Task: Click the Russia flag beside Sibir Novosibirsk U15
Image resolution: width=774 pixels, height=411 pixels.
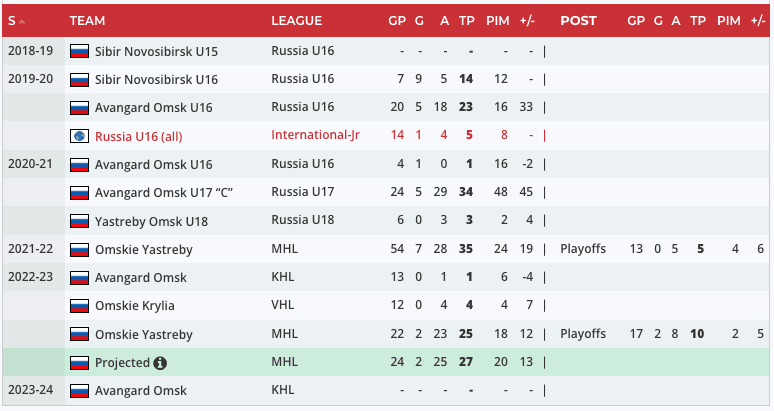Action: point(79,51)
